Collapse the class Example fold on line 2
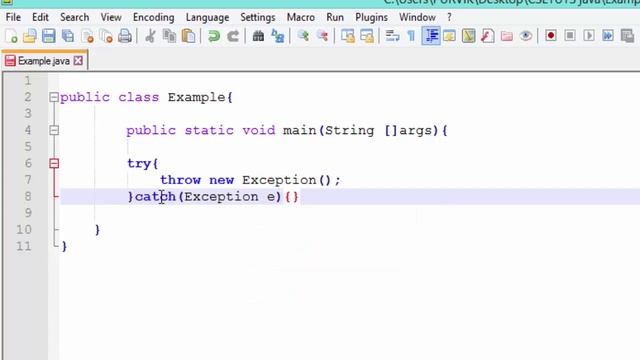Viewport: 640px width, 360px height. (54, 97)
